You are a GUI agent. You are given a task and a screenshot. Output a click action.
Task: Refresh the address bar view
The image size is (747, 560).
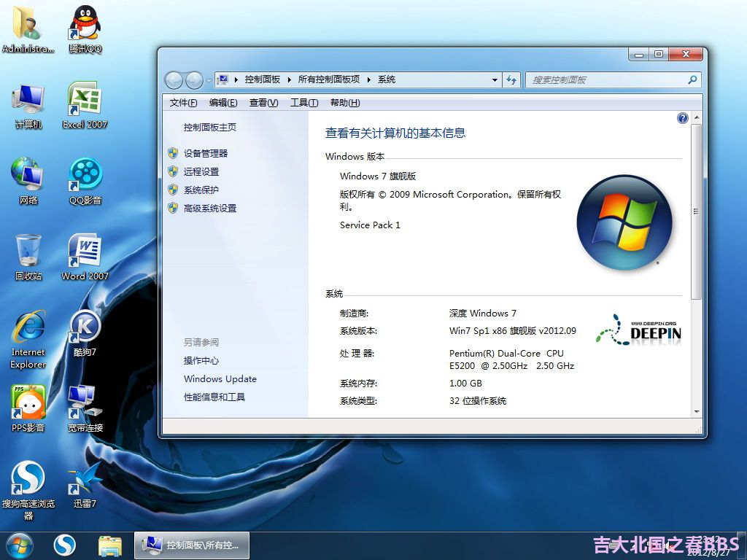tap(511, 80)
